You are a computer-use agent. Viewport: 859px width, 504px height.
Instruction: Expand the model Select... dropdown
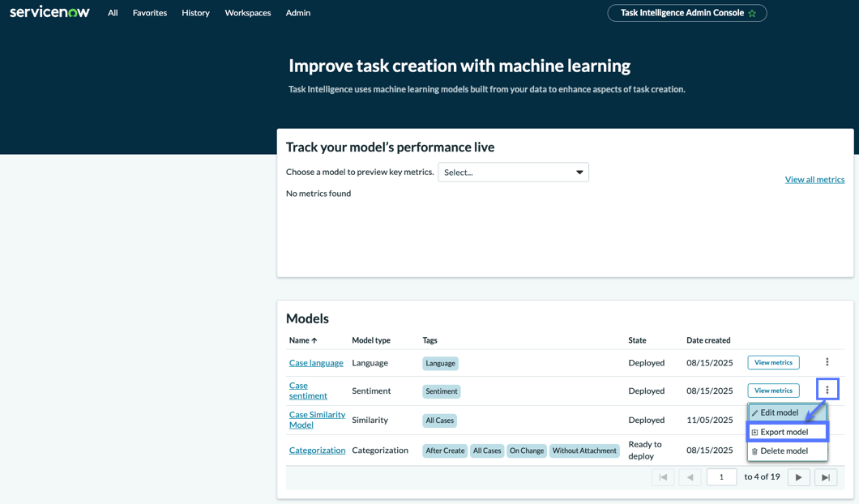click(513, 172)
